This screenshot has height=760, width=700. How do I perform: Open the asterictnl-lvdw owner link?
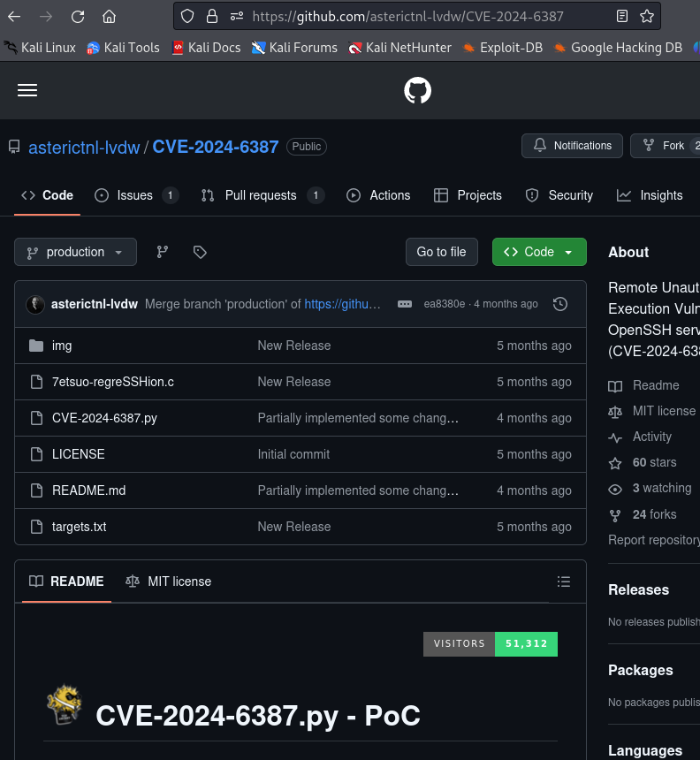[84, 147]
